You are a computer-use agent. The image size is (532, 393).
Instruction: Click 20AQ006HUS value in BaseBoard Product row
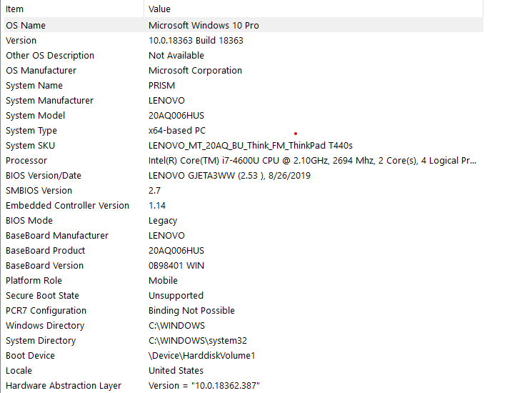coord(176,251)
